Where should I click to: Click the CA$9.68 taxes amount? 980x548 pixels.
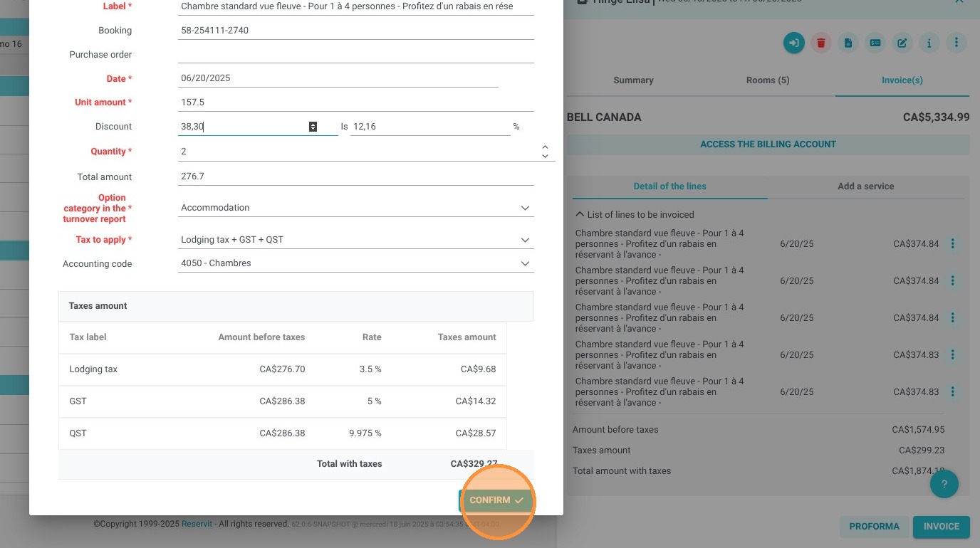(x=479, y=369)
